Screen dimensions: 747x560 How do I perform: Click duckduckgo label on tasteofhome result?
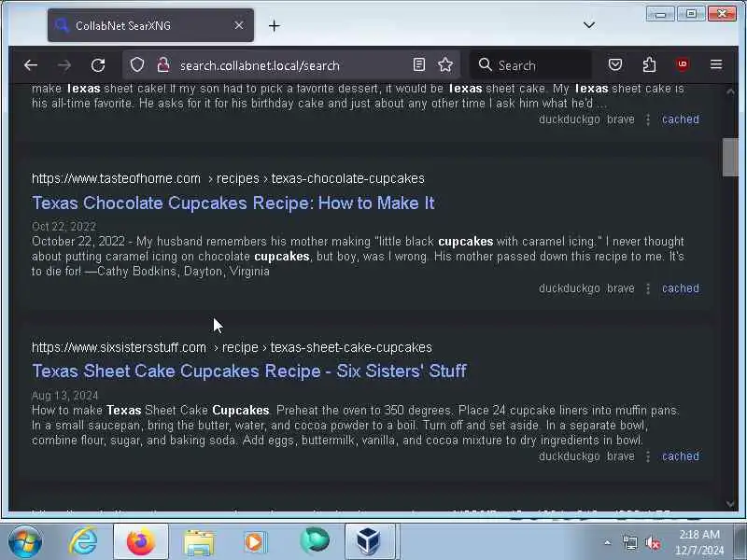coord(569,288)
